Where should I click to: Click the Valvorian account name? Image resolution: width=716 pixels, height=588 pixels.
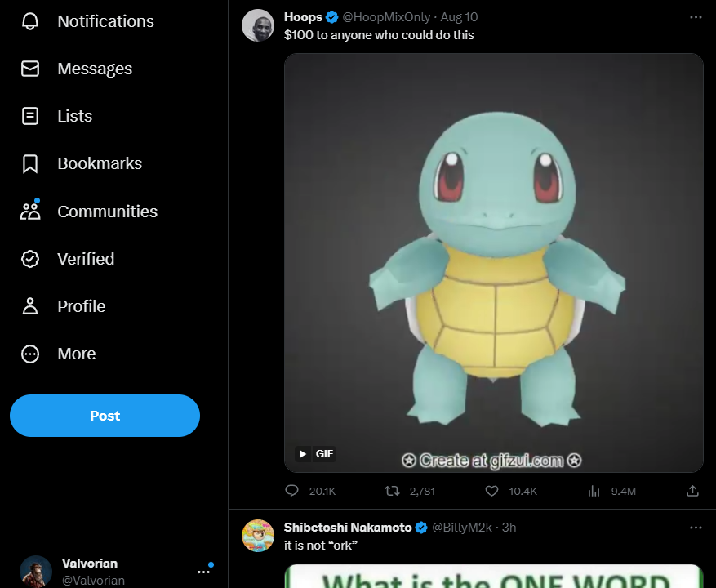(90, 563)
